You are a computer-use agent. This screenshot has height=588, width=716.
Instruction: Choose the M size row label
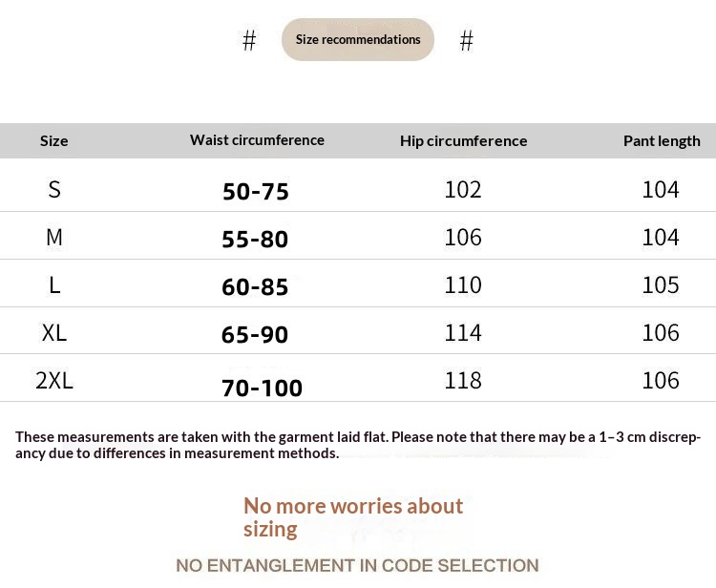54,238
